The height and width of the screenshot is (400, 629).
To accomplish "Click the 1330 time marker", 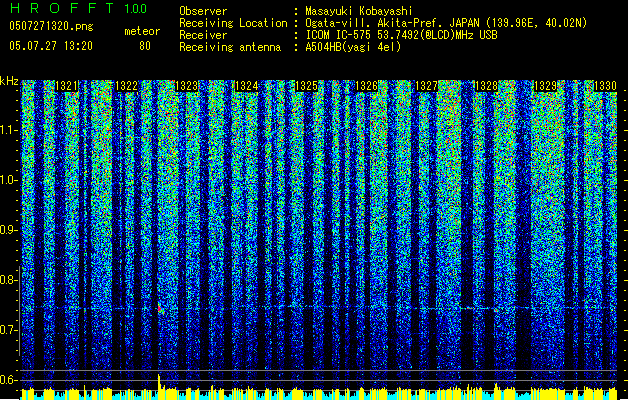I will [x=605, y=86].
